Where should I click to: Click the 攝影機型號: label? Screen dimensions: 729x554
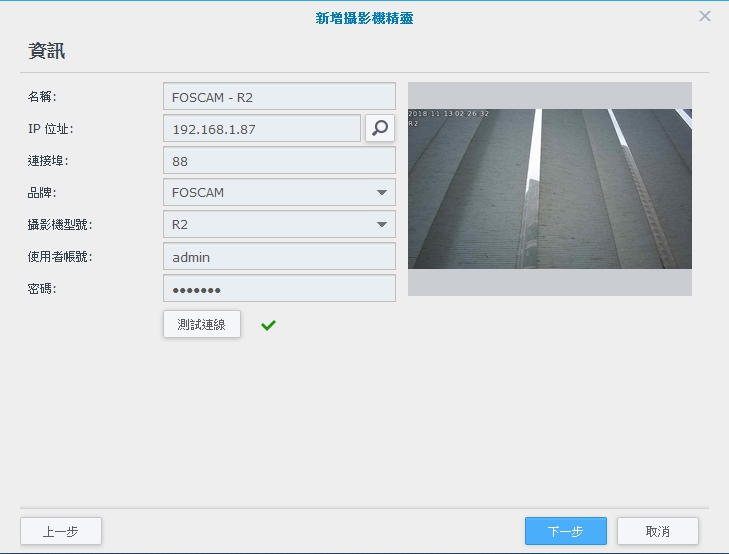pyautogui.click(x=60, y=224)
